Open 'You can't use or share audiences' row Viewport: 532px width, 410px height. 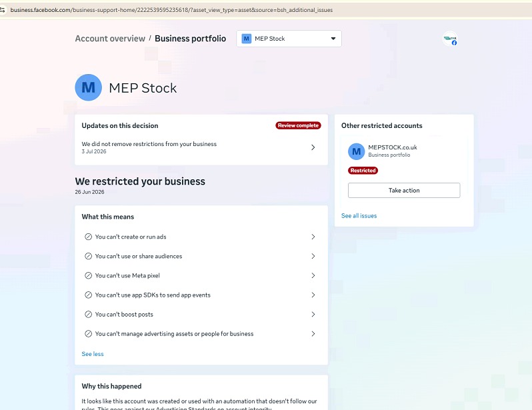coord(201,256)
